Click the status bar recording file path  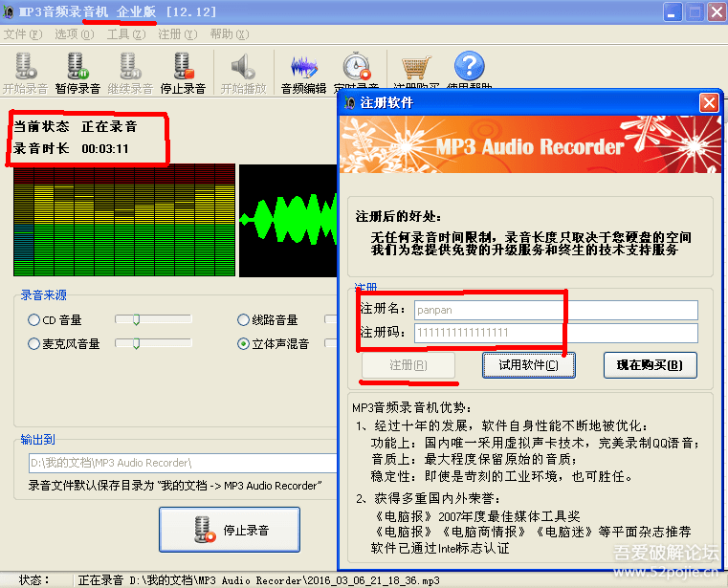click(x=284, y=580)
